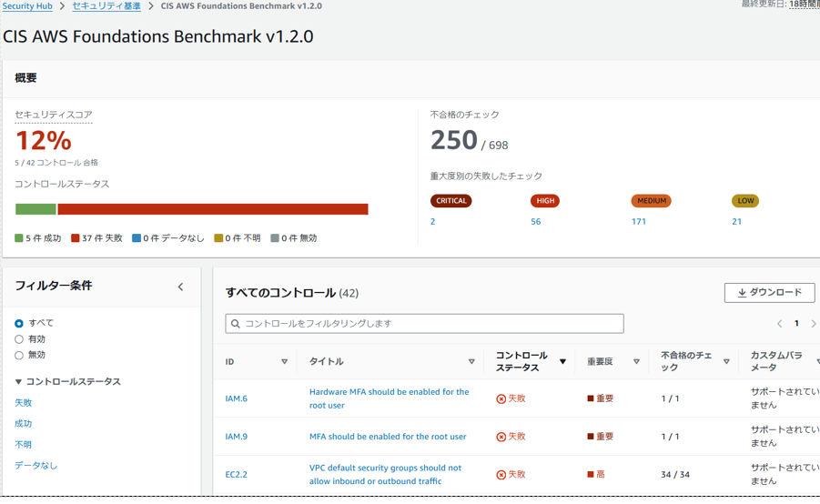Filter controls by データなし status

(x=36, y=465)
